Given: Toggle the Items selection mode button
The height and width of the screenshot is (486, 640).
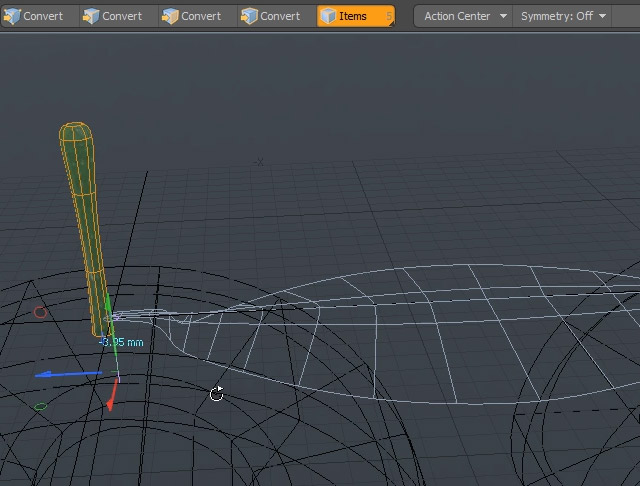Looking at the screenshot, I should (x=356, y=16).
